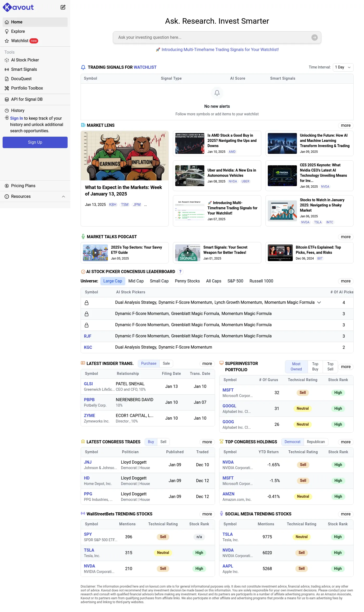364x612 pixels.
Task: Click the AI Stock Picker icon
Action: click(7, 60)
